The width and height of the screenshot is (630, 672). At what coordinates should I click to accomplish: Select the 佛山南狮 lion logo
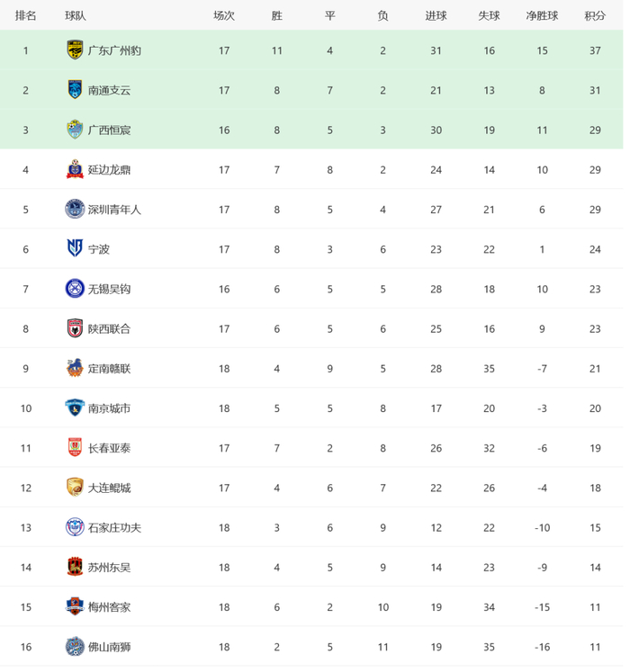[75, 646]
